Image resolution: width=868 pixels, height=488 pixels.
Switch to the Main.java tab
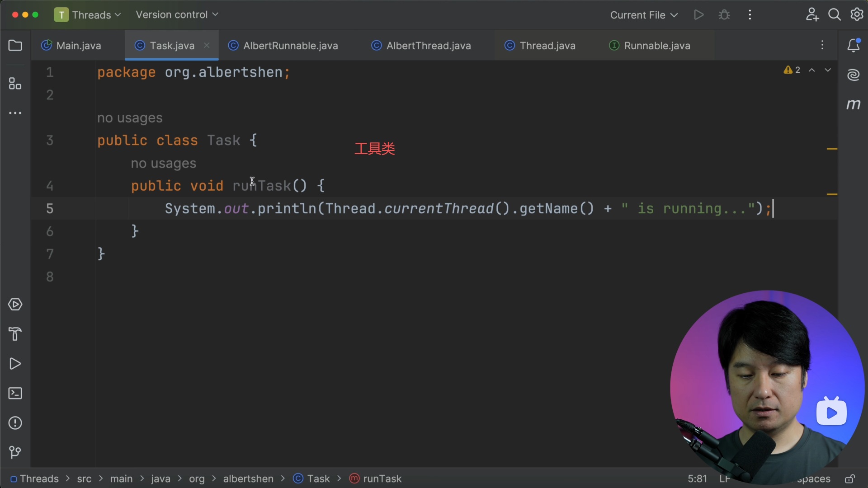pyautogui.click(x=78, y=46)
